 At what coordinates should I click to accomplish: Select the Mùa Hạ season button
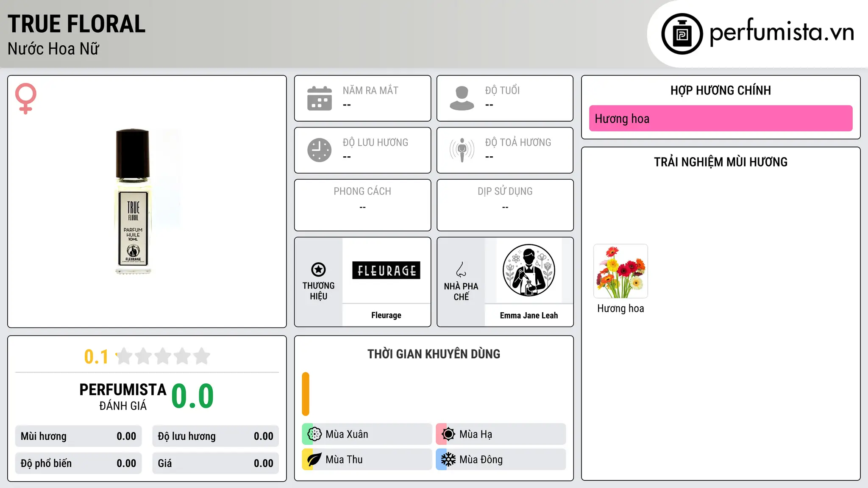pos(501,434)
